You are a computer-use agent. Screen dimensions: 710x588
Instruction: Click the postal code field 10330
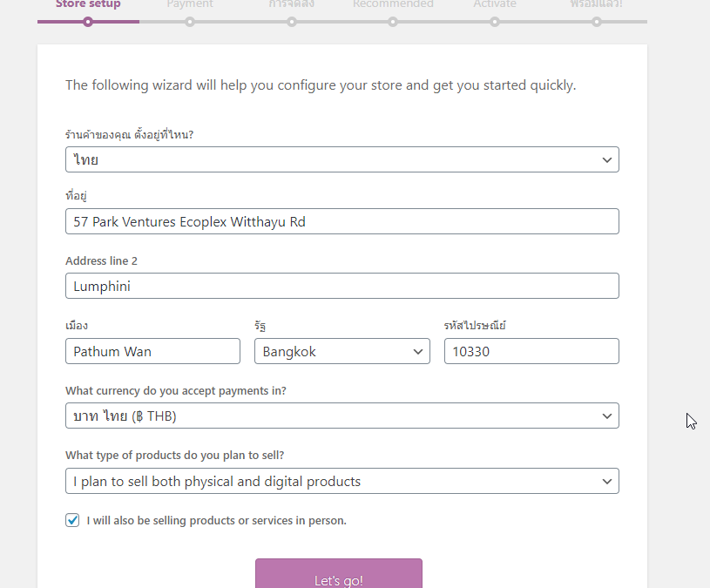click(x=531, y=351)
